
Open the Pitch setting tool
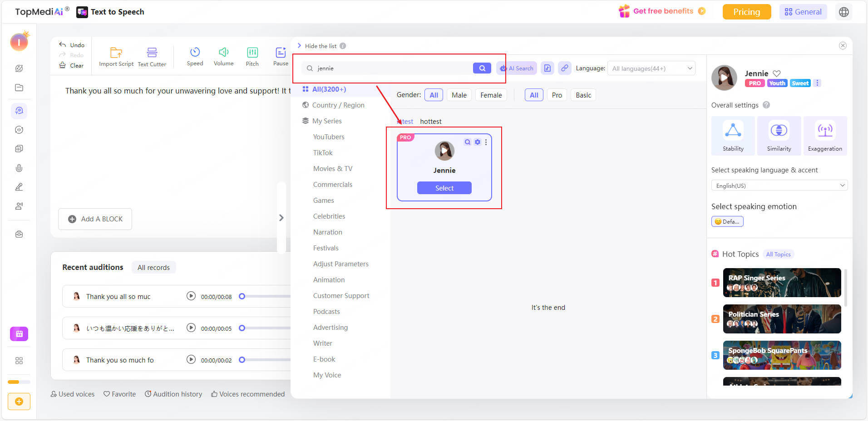point(252,56)
